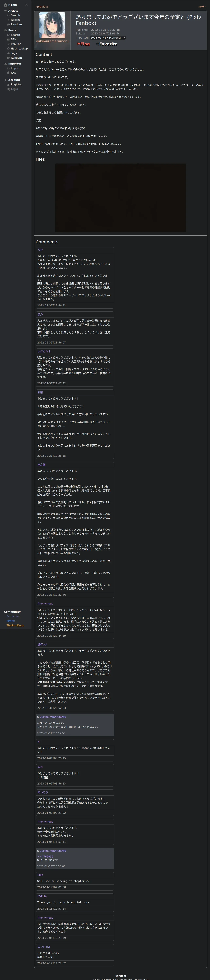The image size is (210, 980).
Task: Expand the Imported revision dropdown
Action: [x=107, y=38]
